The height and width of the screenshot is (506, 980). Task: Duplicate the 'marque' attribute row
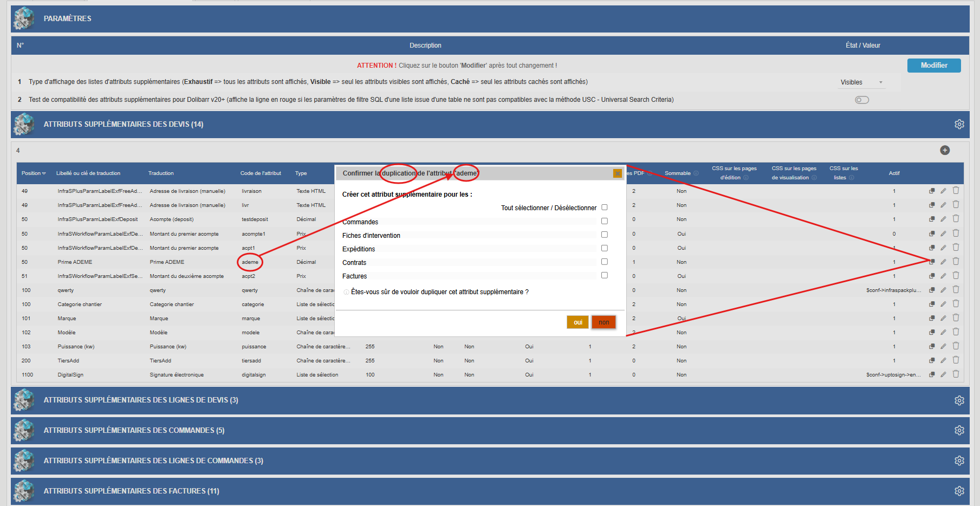932,318
